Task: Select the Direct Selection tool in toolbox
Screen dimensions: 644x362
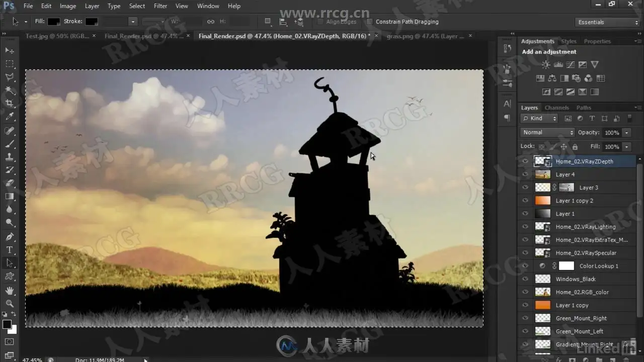Action: click(x=10, y=262)
